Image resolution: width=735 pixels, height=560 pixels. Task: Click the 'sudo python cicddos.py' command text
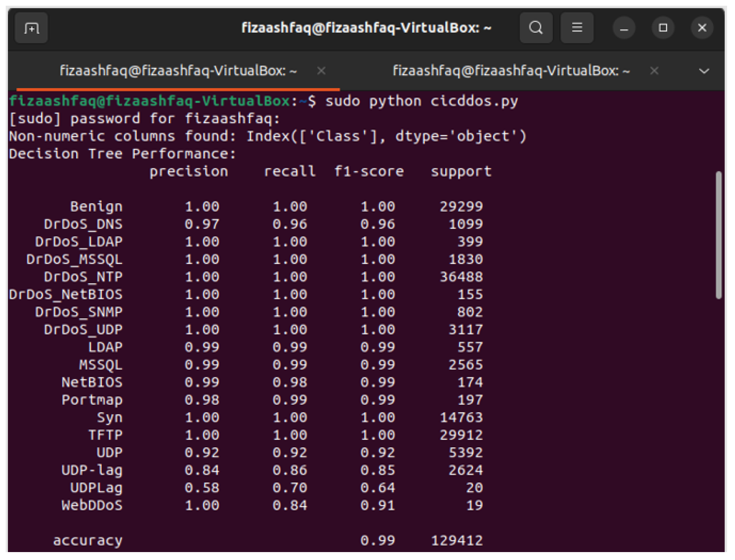421,101
